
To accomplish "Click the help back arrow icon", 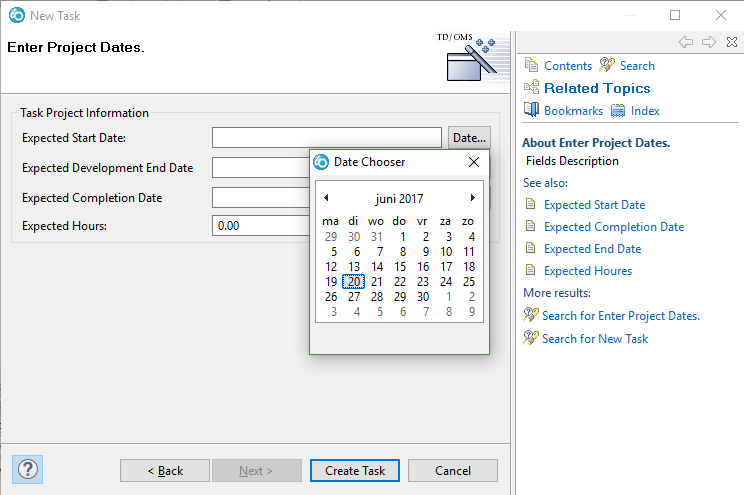I will [685, 42].
